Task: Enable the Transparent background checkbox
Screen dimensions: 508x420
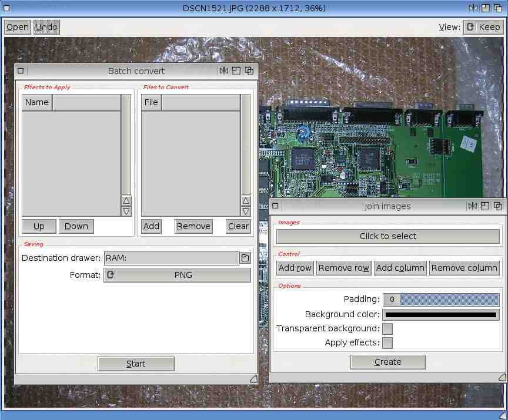Action: (387, 329)
